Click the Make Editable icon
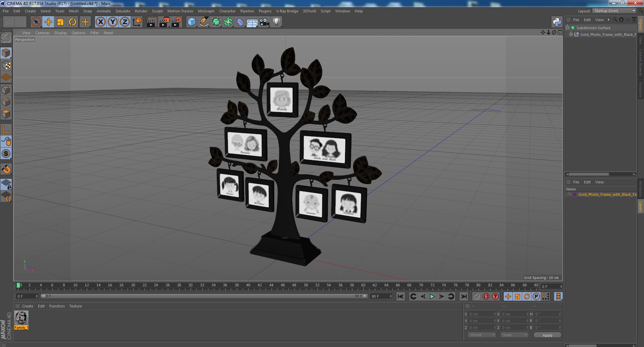This screenshot has height=347, width=644. [x=6, y=38]
